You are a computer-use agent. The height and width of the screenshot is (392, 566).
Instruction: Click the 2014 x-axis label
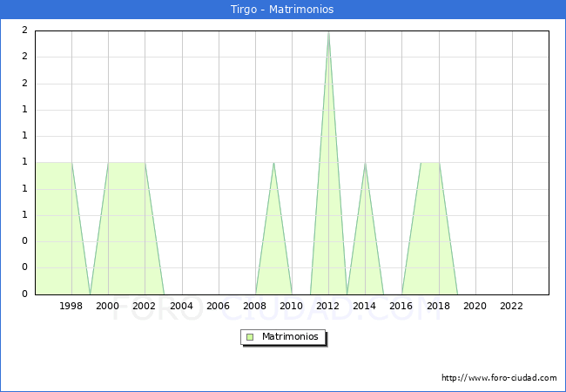tap(365, 306)
